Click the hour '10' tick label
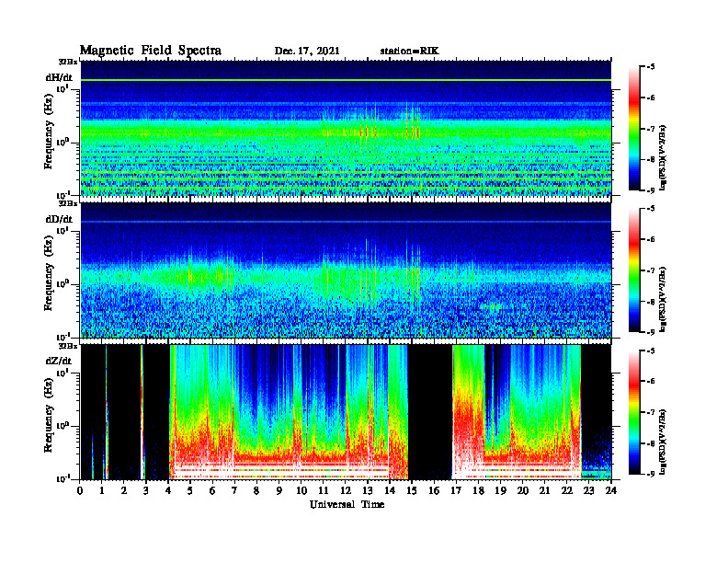Image resolution: width=728 pixels, height=563 pixels. coord(301,490)
